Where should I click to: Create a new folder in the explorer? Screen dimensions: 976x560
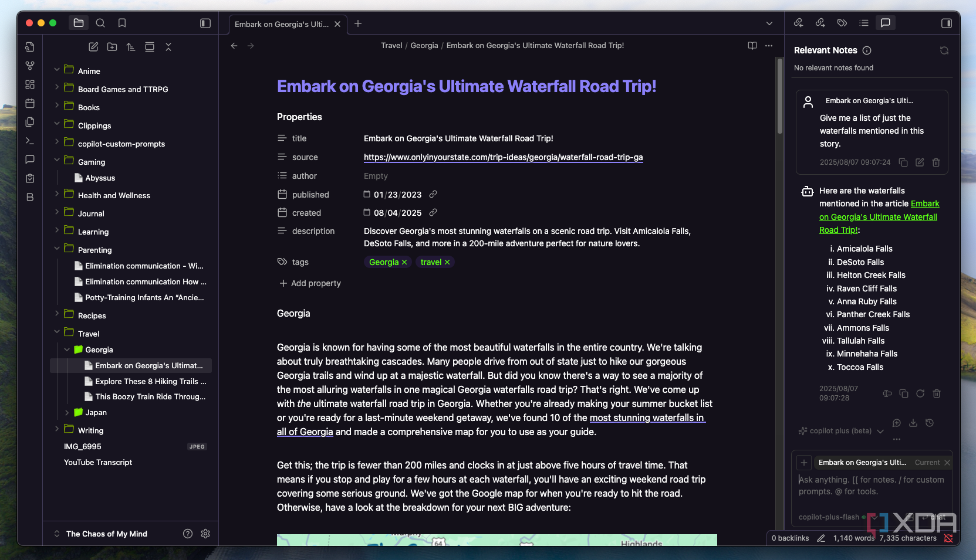point(112,47)
